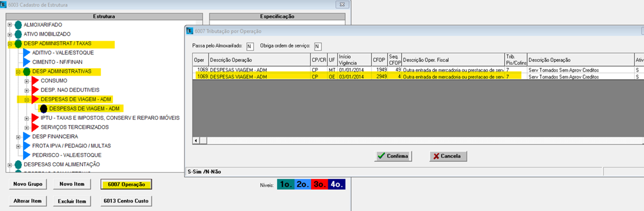This screenshot has height=211, width=644.
Task: Expand the SERVIÇOS TERCEIRIZADOS node
Action: tap(27, 127)
